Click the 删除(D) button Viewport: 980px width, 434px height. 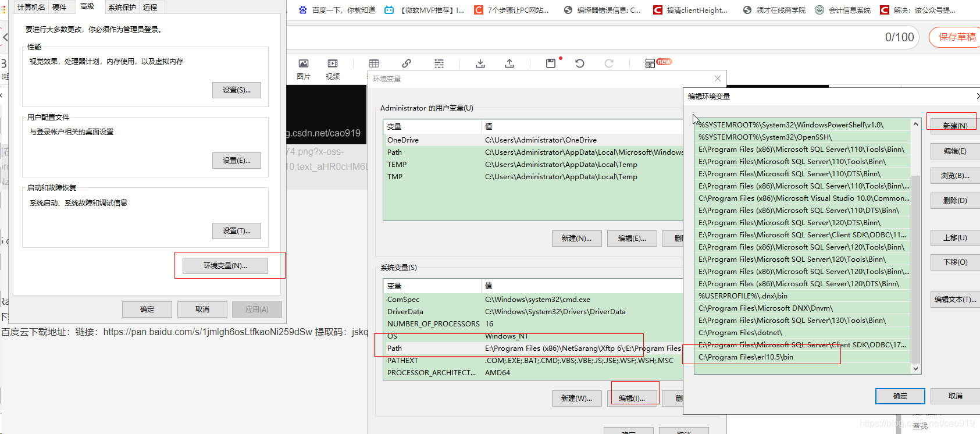coord(955,201)
